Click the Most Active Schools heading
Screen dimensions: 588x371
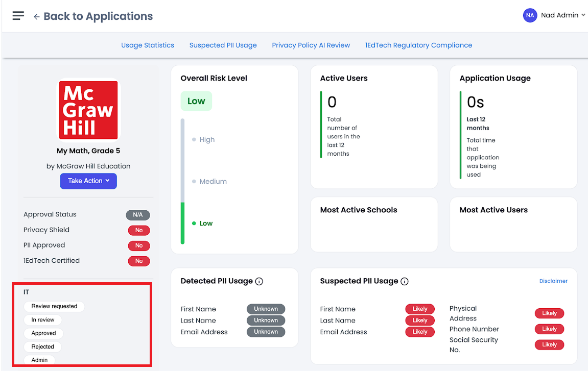coord(359,210)
